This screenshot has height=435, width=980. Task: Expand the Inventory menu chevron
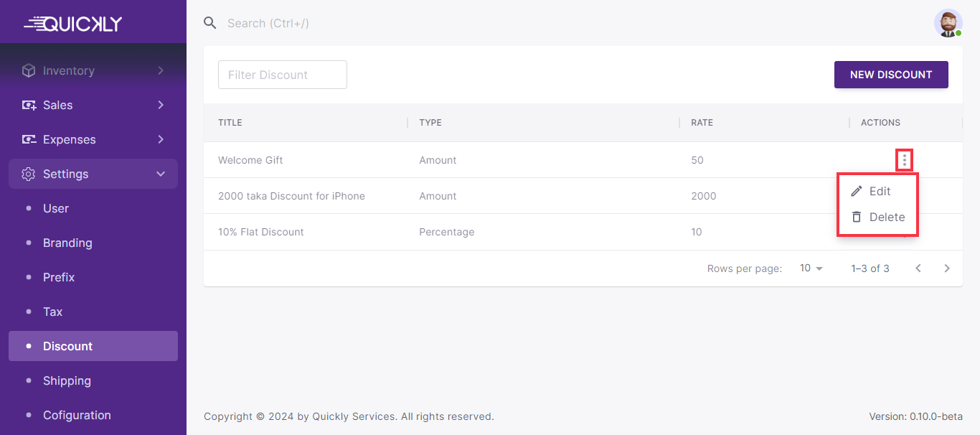[161, 70]
